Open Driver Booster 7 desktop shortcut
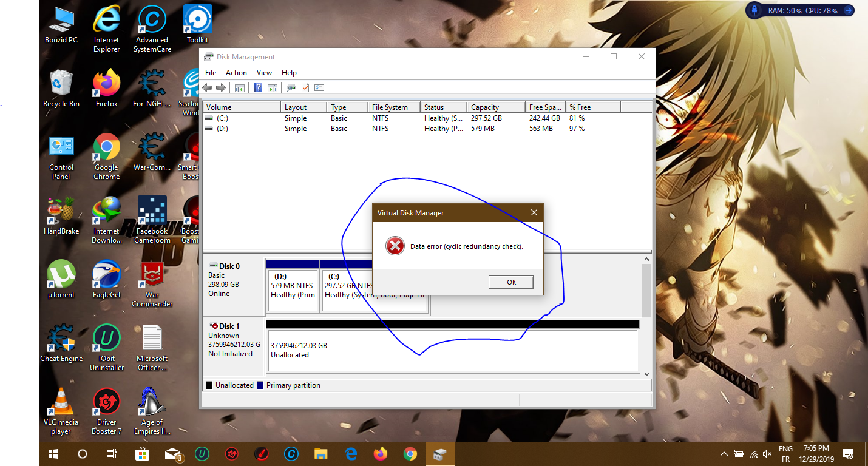The width and height of the screenshot is (868, 466). tap(106, 411)
